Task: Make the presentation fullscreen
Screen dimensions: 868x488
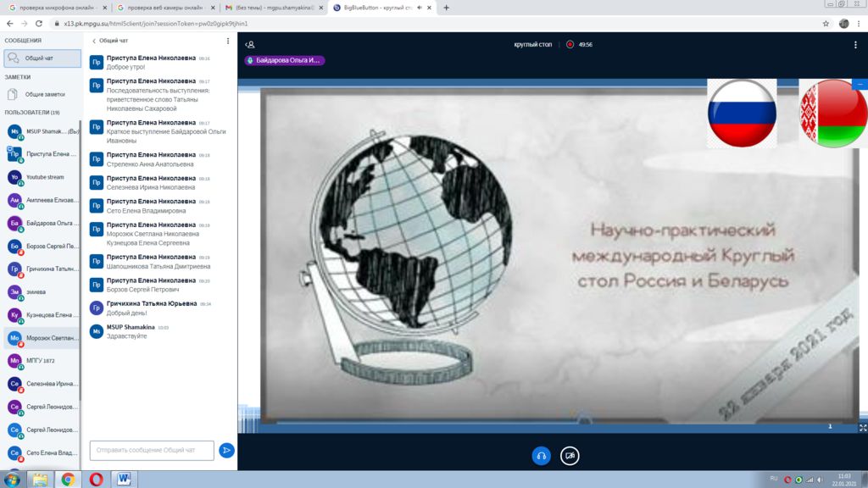Action: click(862, 428)
